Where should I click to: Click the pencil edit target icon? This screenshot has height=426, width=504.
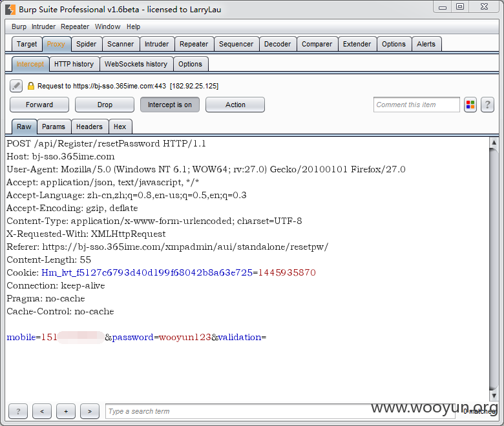click(16, 86)
